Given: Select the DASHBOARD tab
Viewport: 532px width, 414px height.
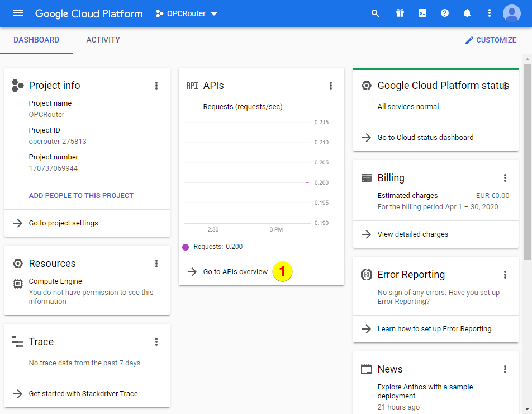Looking at the screenshot, I should (36, 40).
